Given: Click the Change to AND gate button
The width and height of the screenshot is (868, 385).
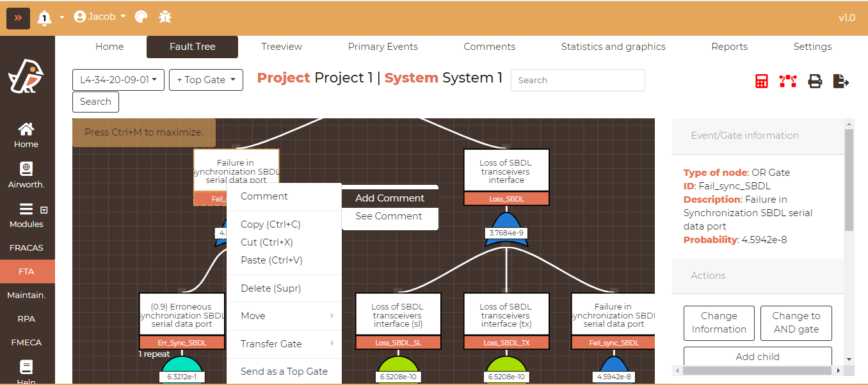Looking at the screenshot, I should point(796,323).
